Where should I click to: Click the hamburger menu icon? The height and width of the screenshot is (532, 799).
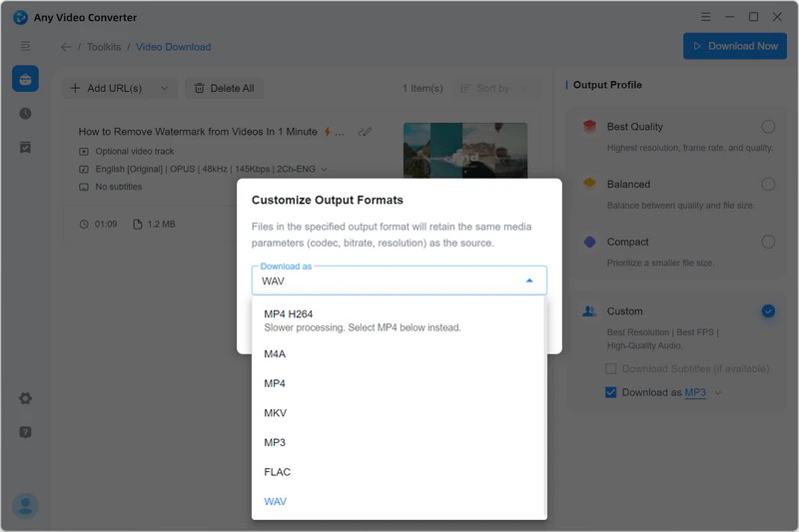[x=25, y=46]
